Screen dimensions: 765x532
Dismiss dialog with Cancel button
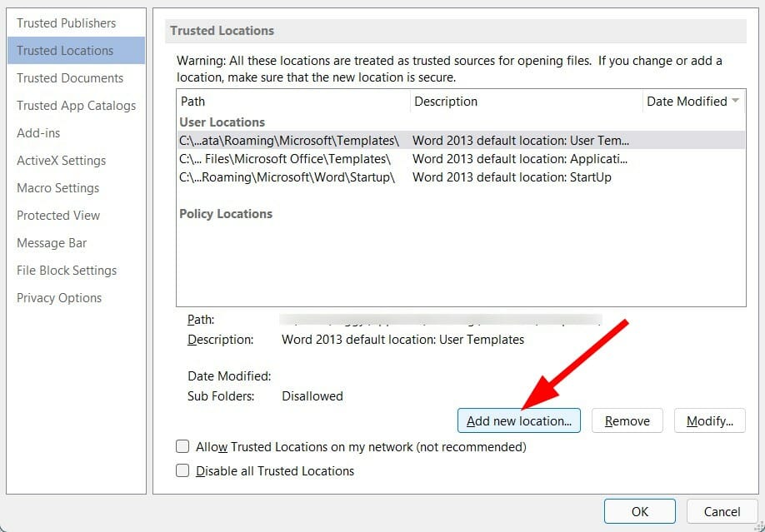722,511
